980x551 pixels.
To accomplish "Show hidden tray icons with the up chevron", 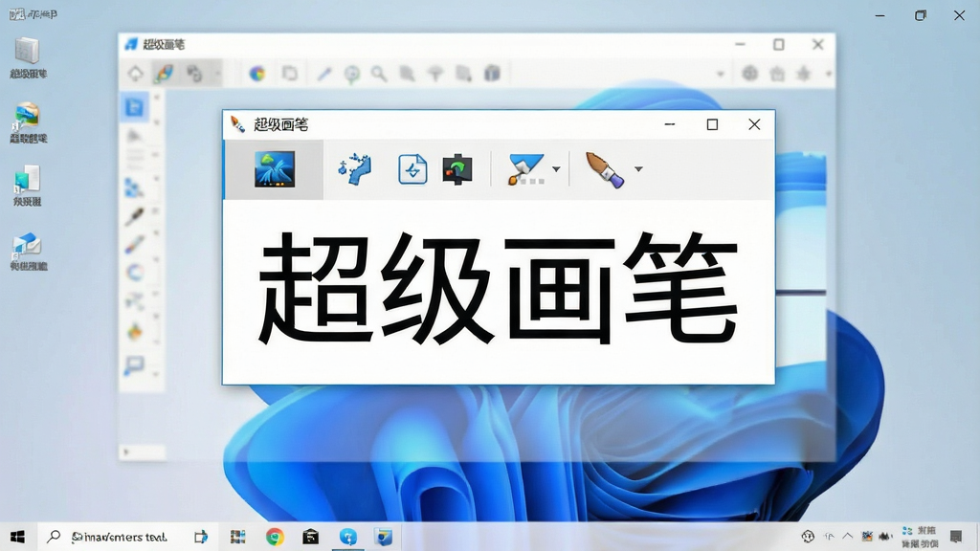I will click(848, 536).
